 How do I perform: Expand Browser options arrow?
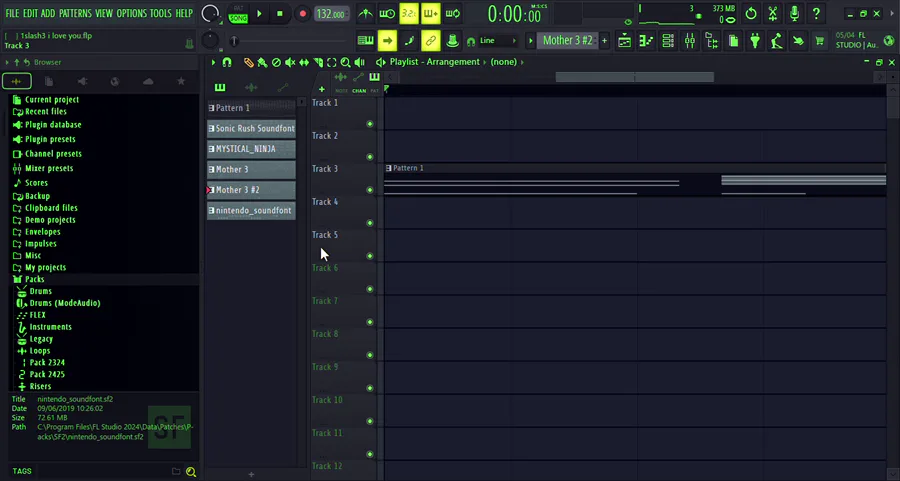click(x=7, y=62)
